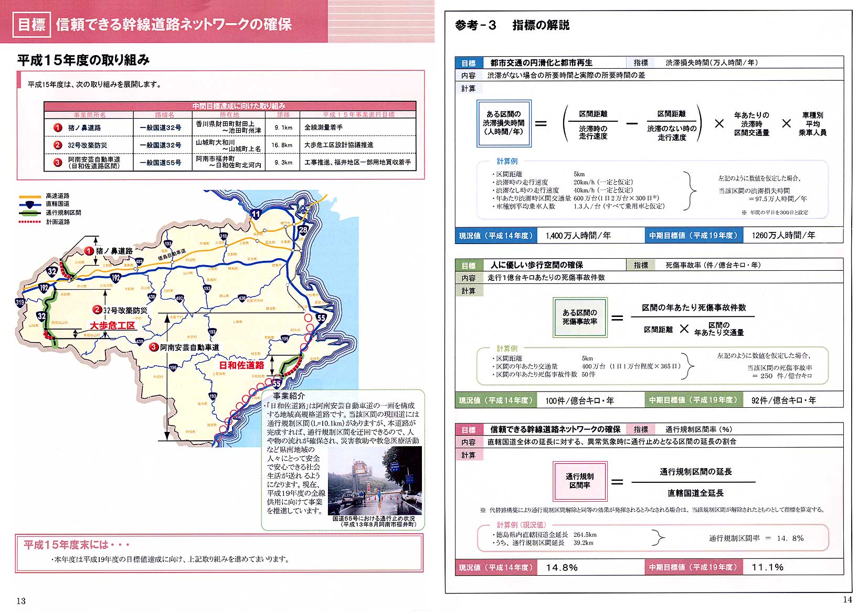The width and height of the screenshot is (868, 614).
Task: Click map marker 2 beside 32号改築防災
Action: [97, 310]
